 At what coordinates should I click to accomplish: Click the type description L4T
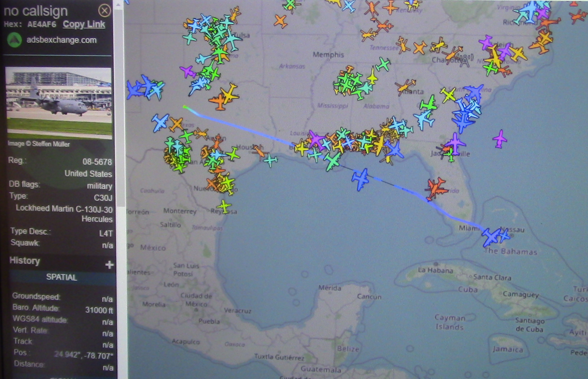click(x=106, y=233)
